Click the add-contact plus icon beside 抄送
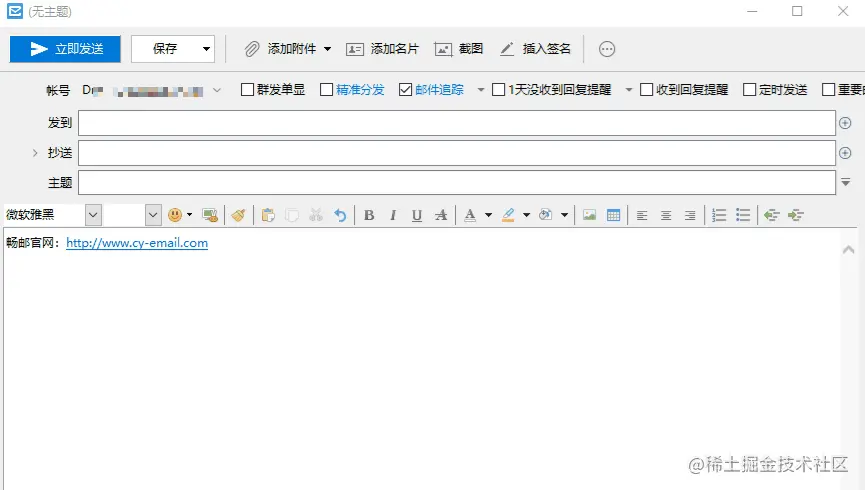The height and width of the screenshot is (490, 865). coord(845,153)
